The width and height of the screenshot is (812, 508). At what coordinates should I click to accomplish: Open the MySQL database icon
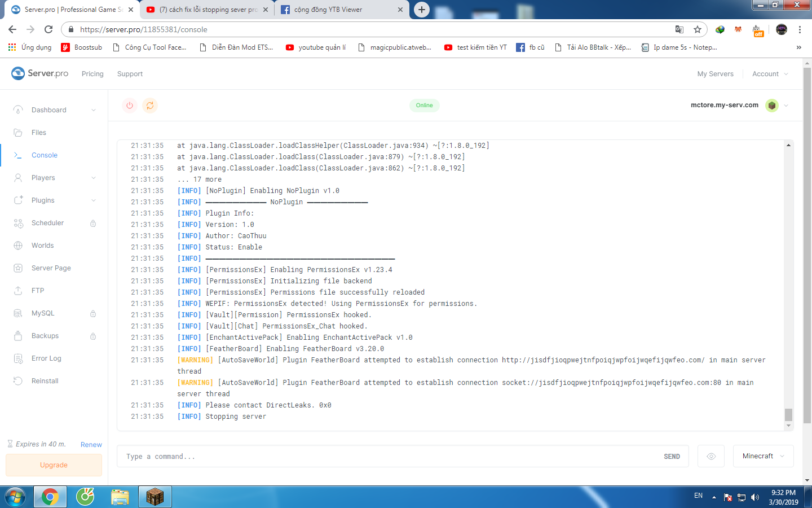click(x=18, y=313)
